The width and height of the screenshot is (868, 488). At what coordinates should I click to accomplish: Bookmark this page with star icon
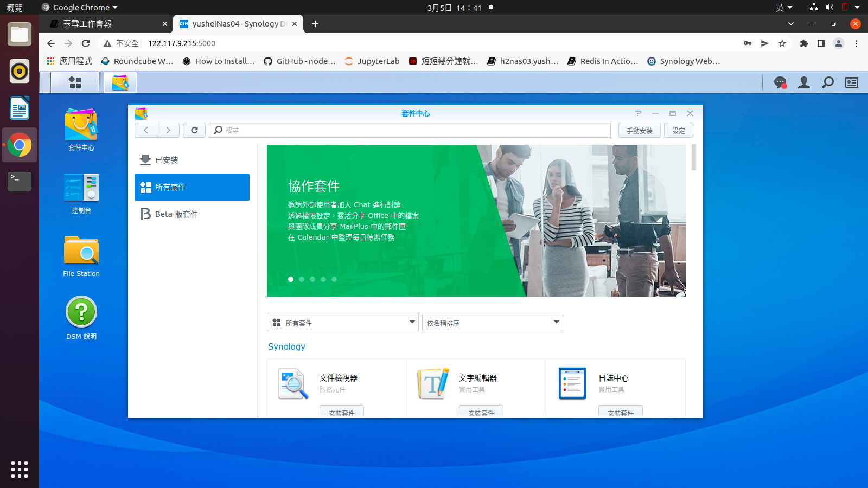[x=782, y=43]
